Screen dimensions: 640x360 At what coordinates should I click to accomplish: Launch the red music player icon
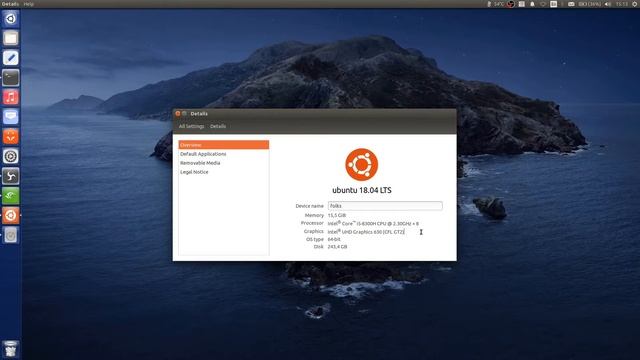[x=11, y=97]
